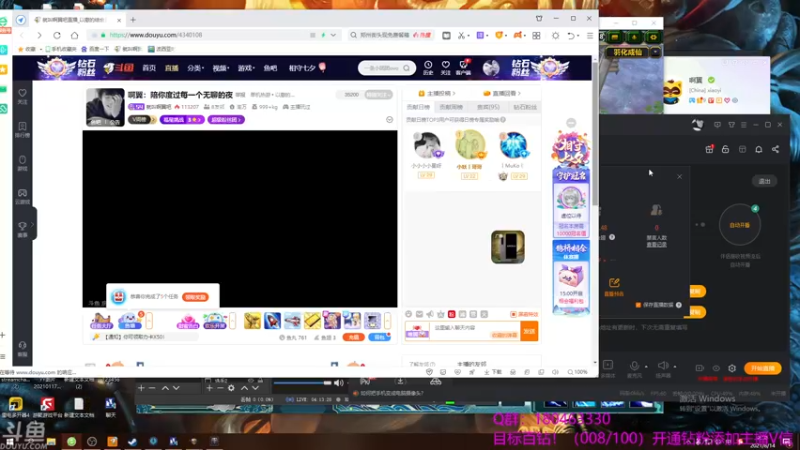Viewport: 800px width, 450px height.
Task: Expand the gift list arrow at the end of the row
Action: 388,321
